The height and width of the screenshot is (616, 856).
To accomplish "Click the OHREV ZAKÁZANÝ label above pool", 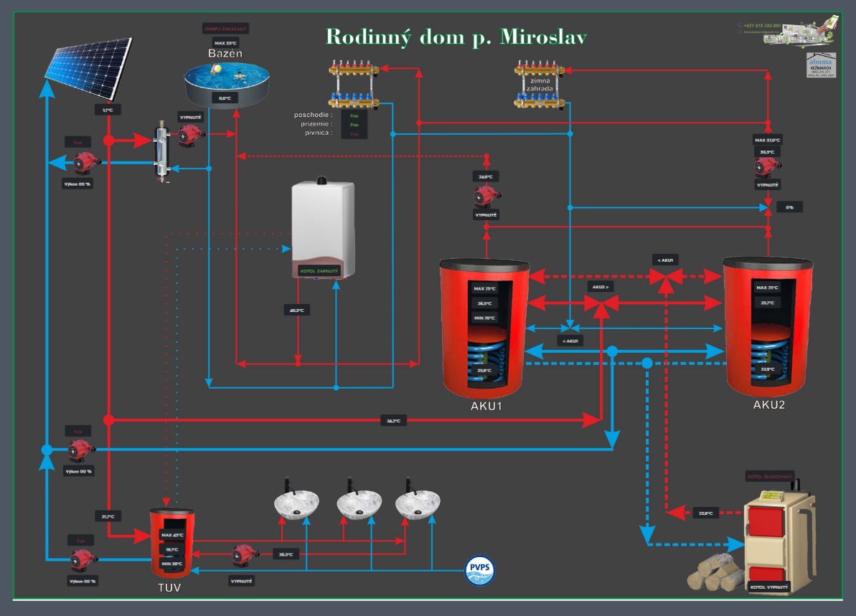I will [x=225, y=29].
